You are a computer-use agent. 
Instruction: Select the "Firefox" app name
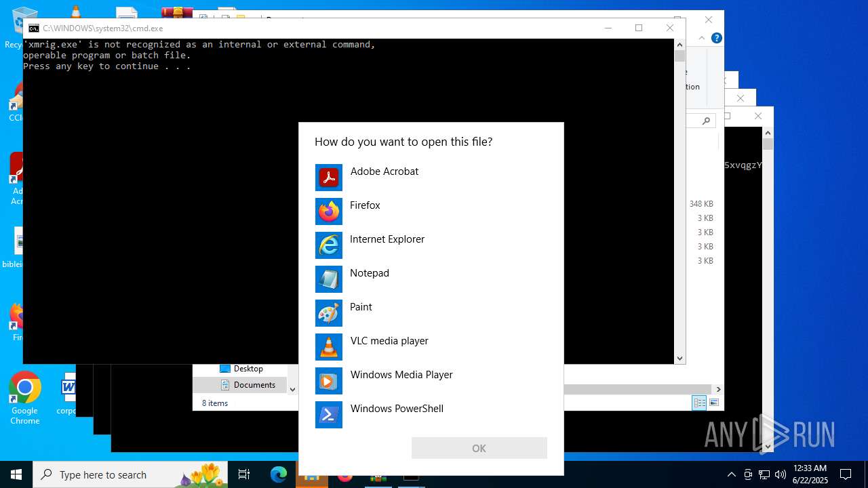click(x=365, y=205)
